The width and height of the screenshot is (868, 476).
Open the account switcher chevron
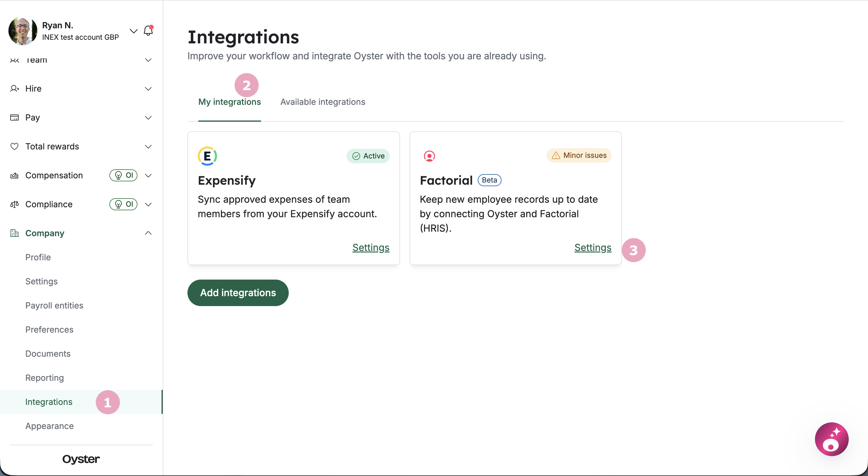click(134, 31)
